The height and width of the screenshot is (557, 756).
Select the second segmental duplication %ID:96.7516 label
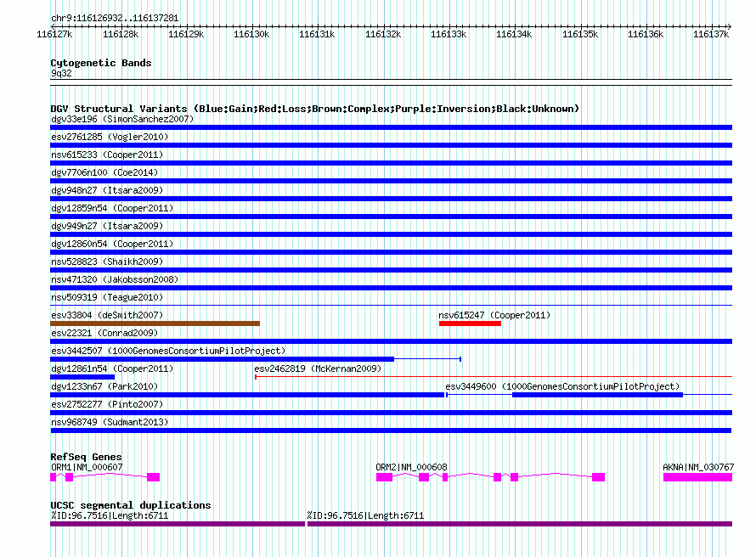click(x=365, y=515)
